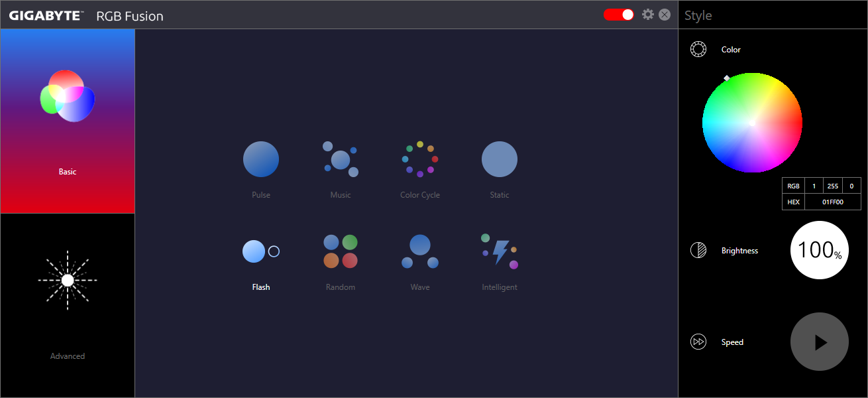This screenshot has height=398, width=868.
Task: Pick the Static lighting effect icon
Action: click(x=500, y=159)
